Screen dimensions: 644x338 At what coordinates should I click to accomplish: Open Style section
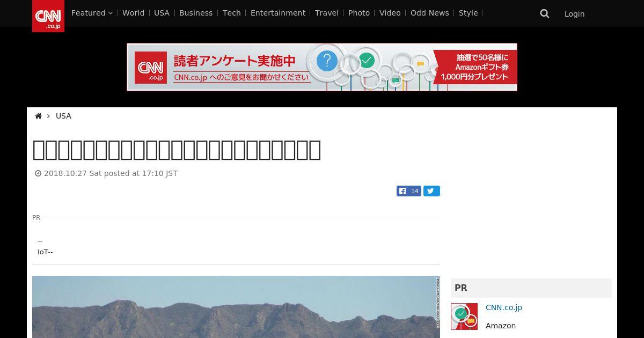point(469,13)
